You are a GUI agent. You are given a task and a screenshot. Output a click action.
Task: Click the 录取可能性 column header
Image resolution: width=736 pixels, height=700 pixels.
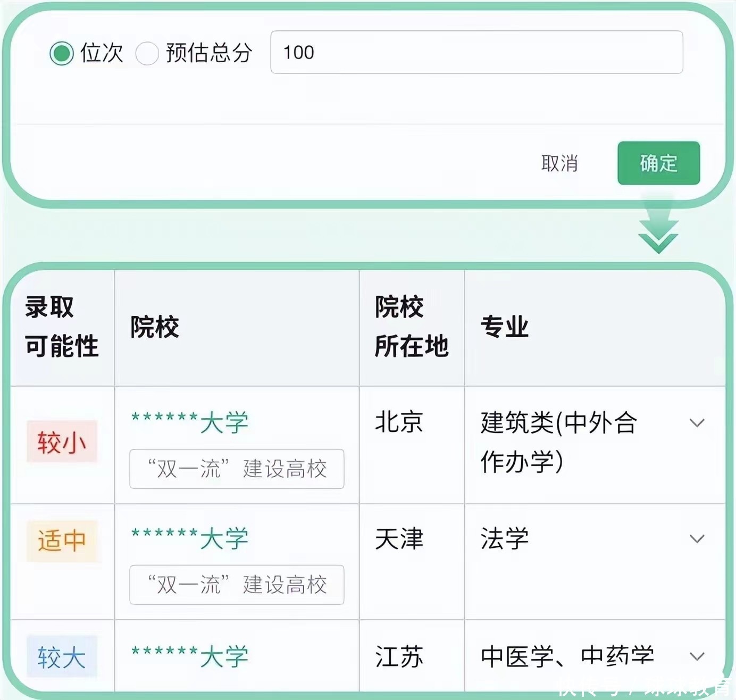[62, 327]
